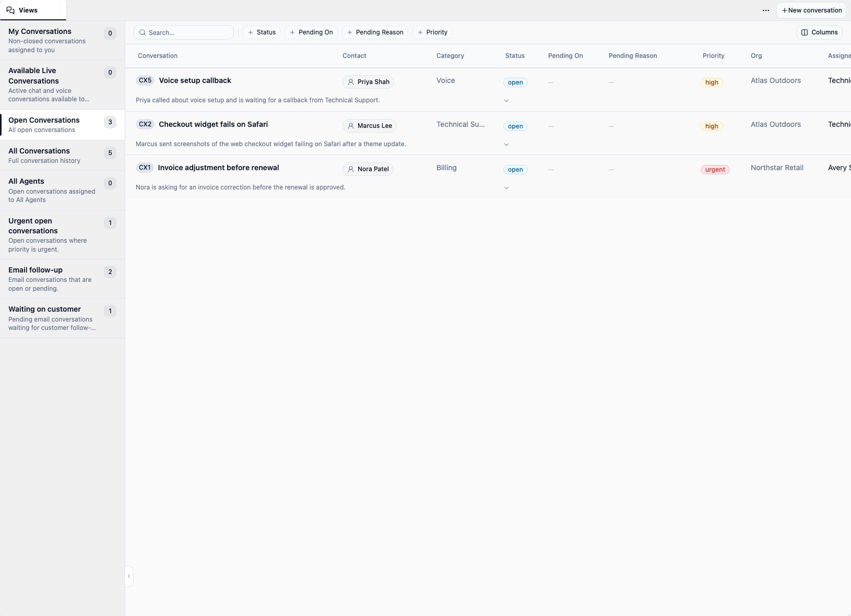This screenshot has height=616, width=851.
Task: Click the Conversation column header
Action: [x=158, y=56]
